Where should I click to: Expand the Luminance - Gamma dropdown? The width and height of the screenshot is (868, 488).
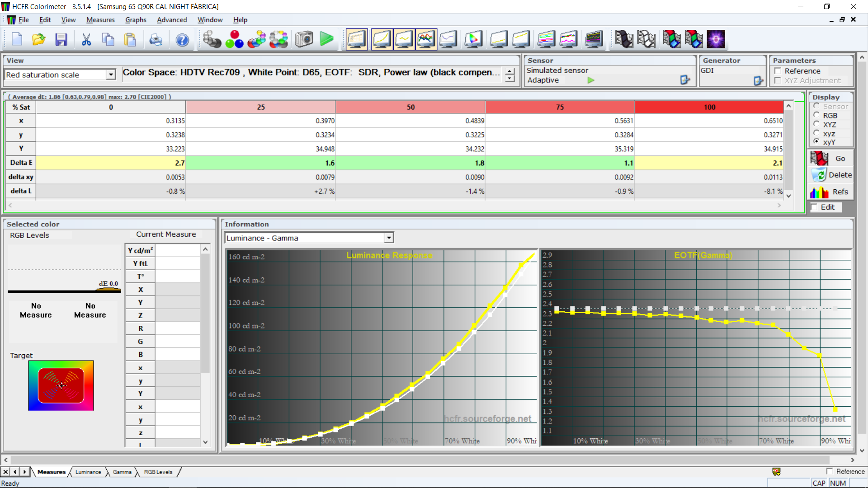pyautogui.click(x=389, y=238)
